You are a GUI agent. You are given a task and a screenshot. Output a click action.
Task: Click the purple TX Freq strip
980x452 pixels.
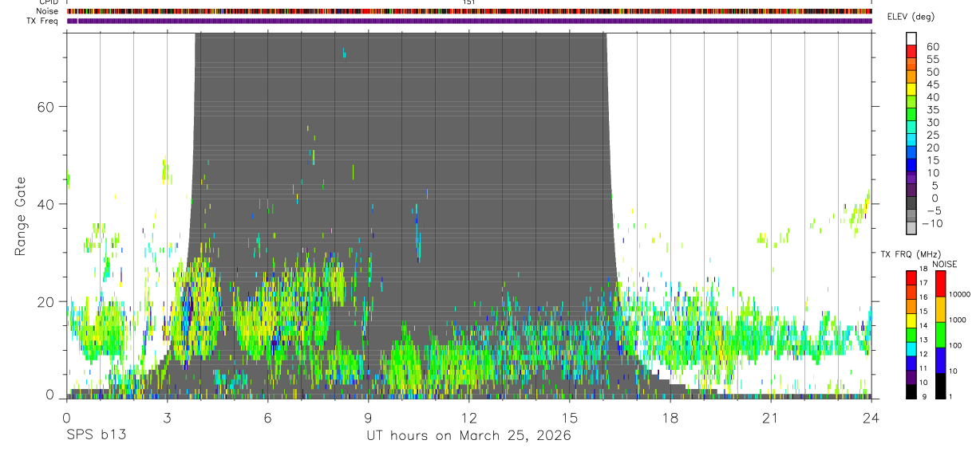coord(469,21)
